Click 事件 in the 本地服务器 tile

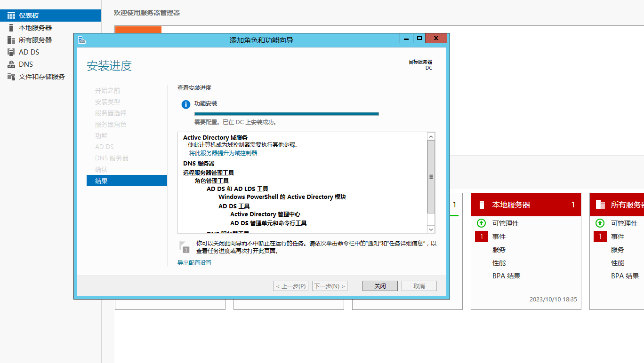tap(499, 237)
